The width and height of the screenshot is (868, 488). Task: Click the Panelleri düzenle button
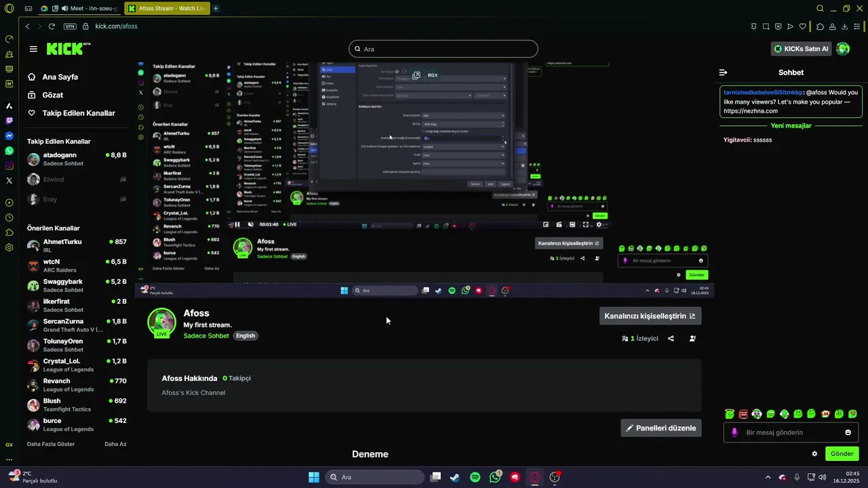pos(661,428)
